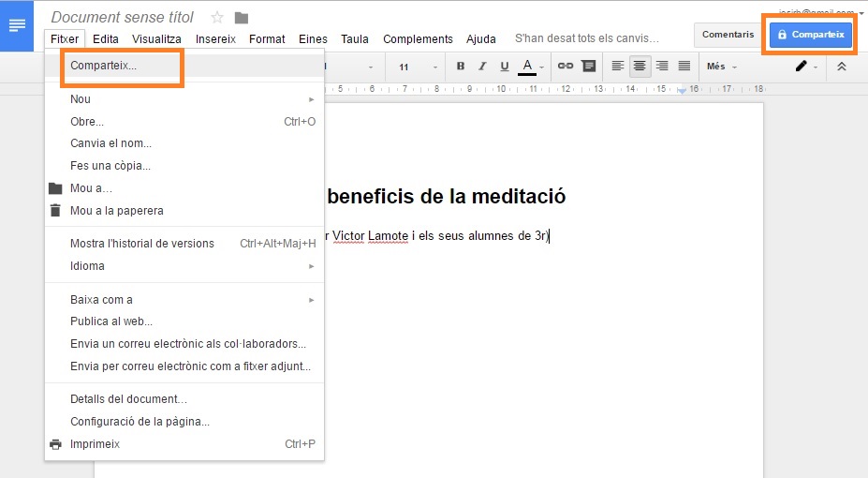Place cursor in heading beneficis de la meditació
This screenshot has width=868, height=478.
(x=447, y=197)
